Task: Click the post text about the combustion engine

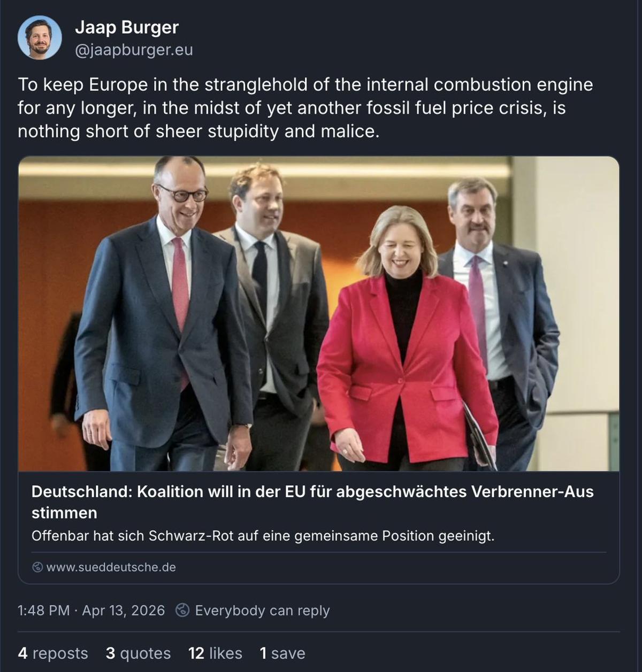Action: click(x=305, y=108)
